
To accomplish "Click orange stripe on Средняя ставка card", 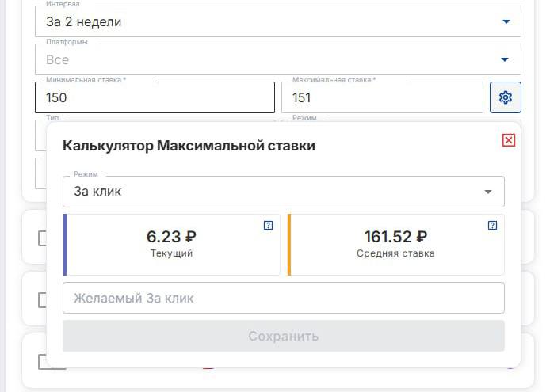I will 289,244.
